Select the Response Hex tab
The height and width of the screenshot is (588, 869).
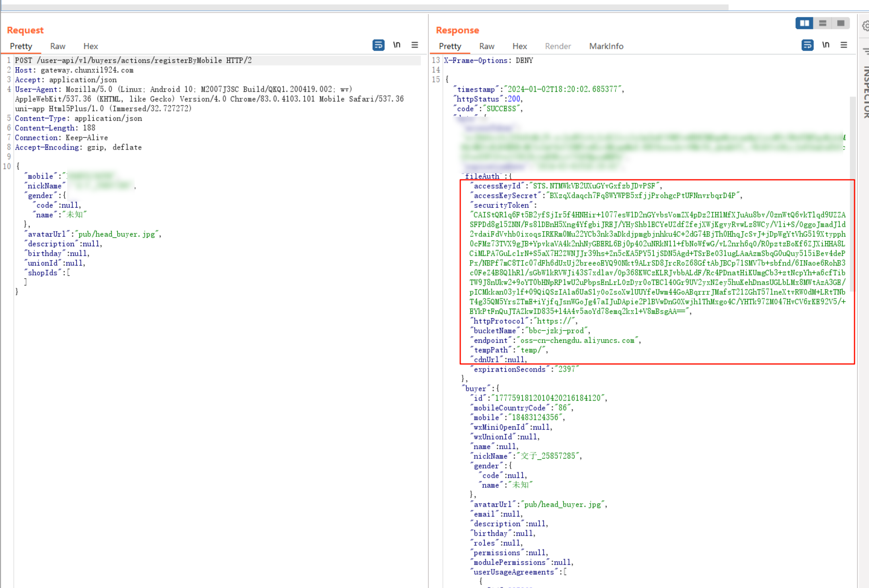click(519, 46)
